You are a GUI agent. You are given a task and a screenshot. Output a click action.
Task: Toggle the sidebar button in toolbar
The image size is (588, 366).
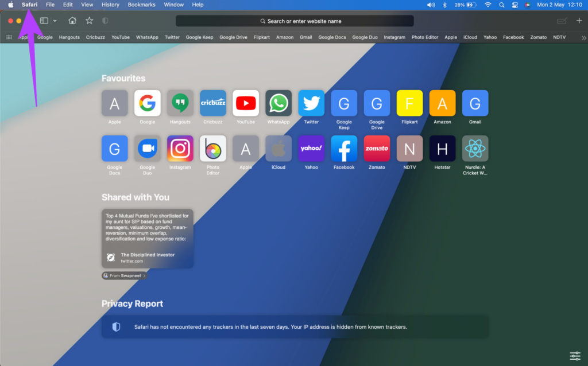coord(44,21)
